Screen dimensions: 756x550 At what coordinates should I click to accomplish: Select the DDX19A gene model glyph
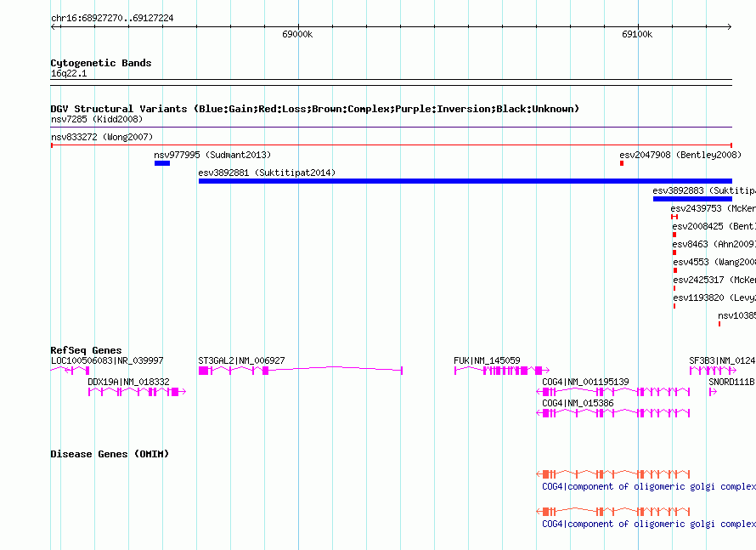pyautogui.click(x=137, y=392)
